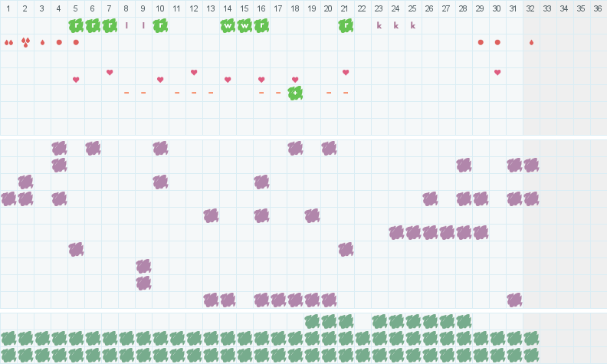Click the green plus marker on day 18

(295, 93)
